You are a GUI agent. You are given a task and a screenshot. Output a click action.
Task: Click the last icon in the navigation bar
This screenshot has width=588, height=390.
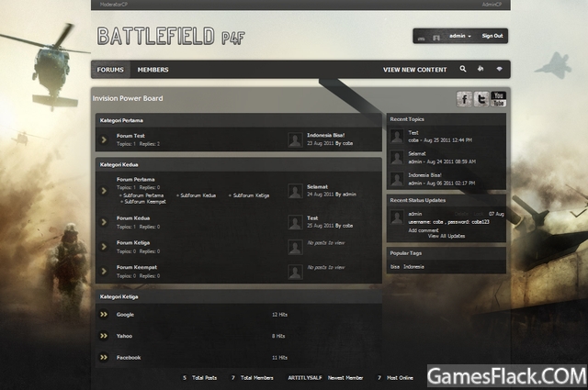tap(499, 69)
